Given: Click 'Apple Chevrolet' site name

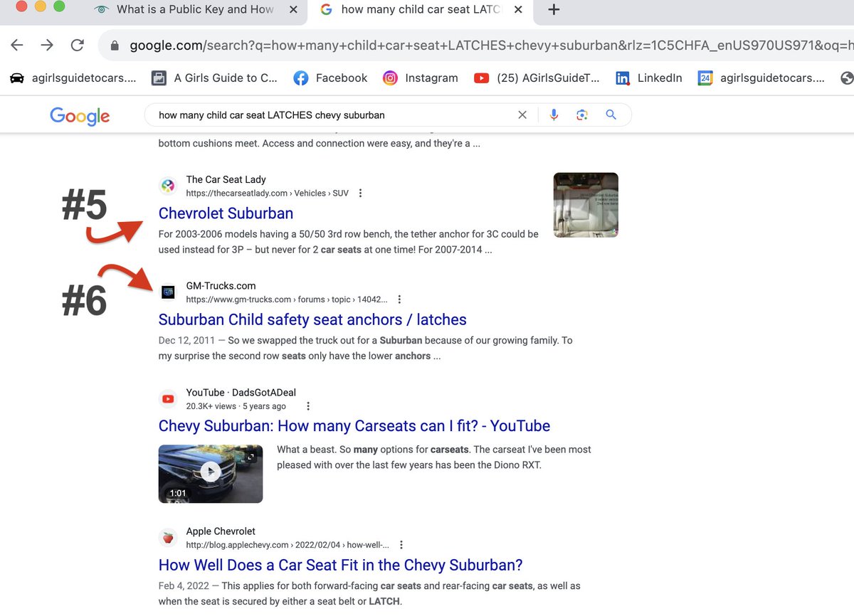Looking at the screenshot, I should (221, 531).
